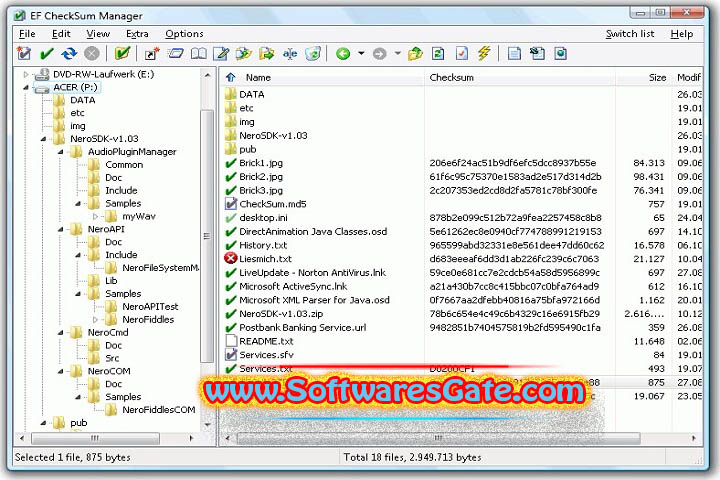The height and width of the screenshot is (480, 720).
Task: Open the File menu
Action: point(27,34)
